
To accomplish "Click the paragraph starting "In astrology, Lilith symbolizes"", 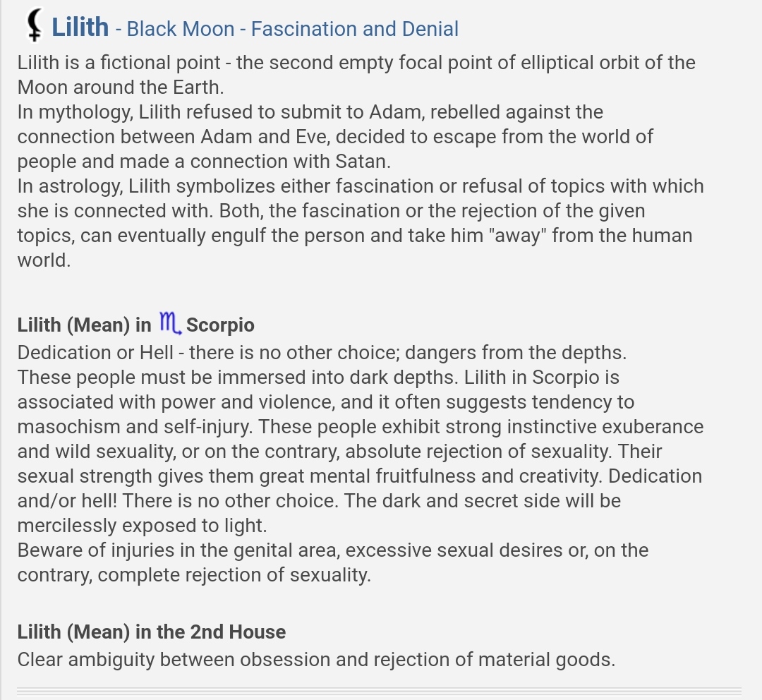I will [361, 223].
